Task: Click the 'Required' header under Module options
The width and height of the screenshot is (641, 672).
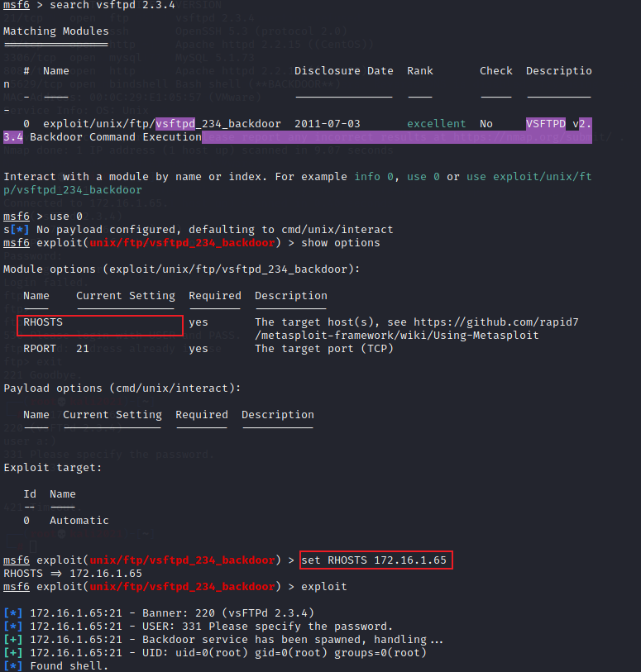Action: 215,296
